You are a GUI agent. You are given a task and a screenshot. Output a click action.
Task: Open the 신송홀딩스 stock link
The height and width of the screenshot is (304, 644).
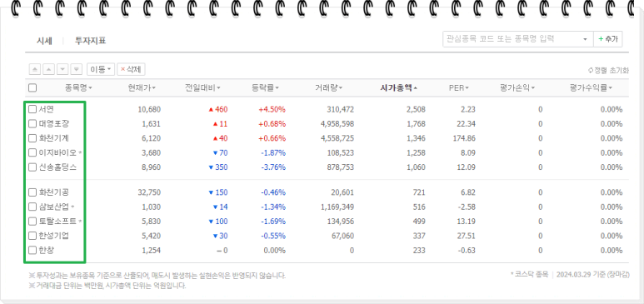pos(58,167)
